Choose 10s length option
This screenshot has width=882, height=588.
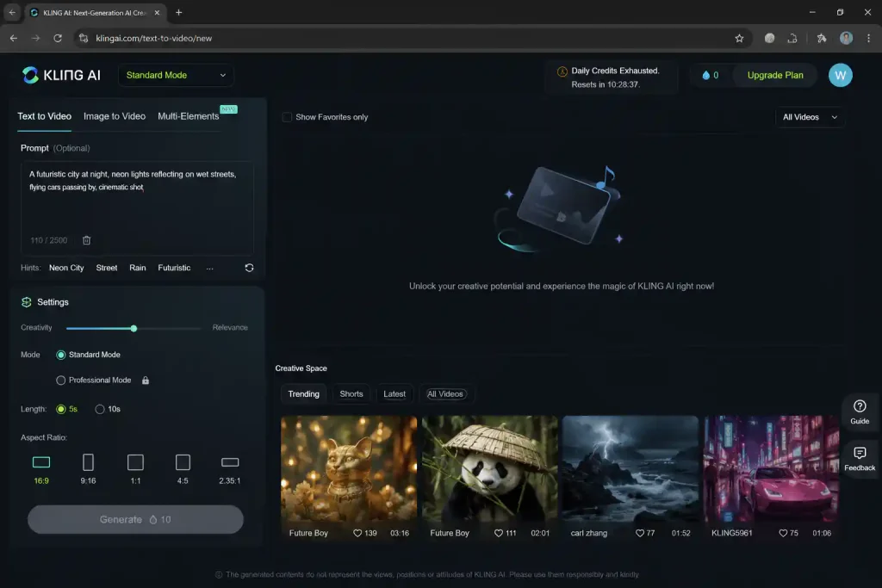[100, 409]
